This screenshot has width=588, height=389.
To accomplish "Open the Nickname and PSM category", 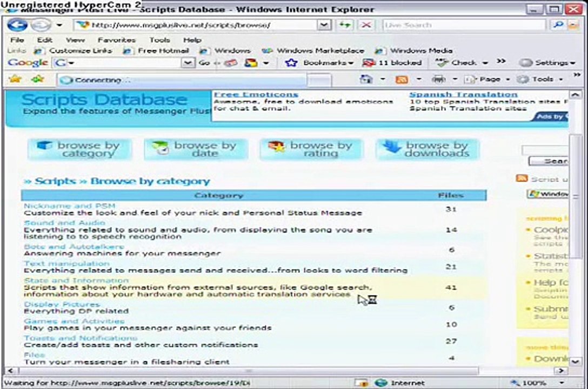I will point(69,206).
